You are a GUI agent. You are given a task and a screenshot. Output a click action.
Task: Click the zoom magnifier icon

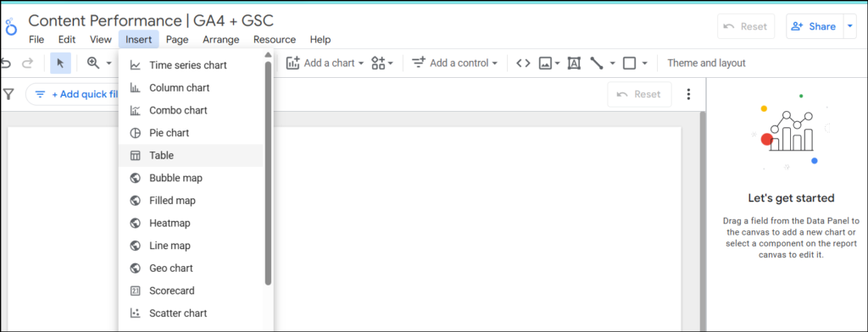[x=93, y=63]
